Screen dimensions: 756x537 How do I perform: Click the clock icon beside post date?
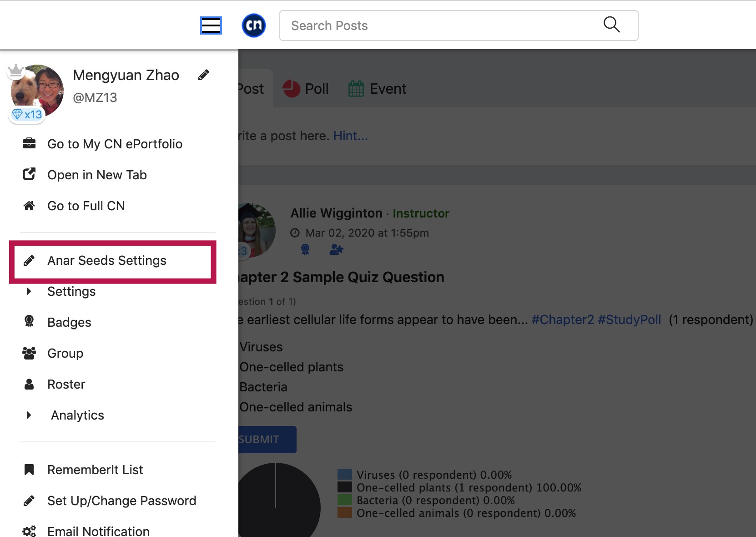[x=295, y=233]
